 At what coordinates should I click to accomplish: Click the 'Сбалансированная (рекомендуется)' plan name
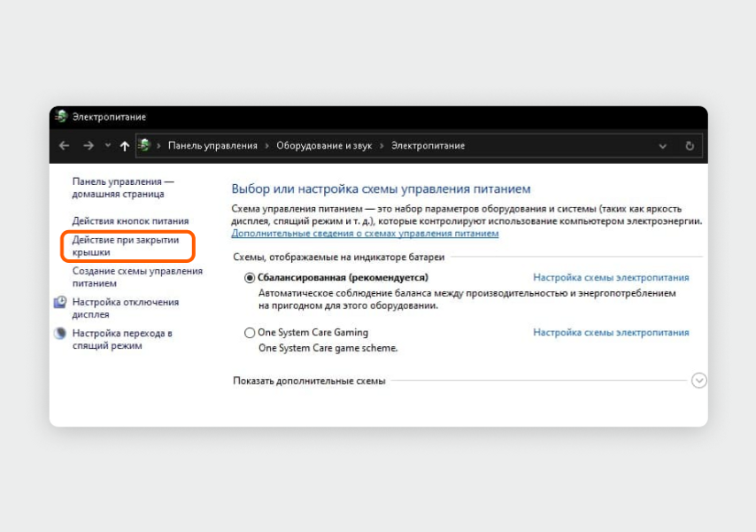[x=343, y=277]
